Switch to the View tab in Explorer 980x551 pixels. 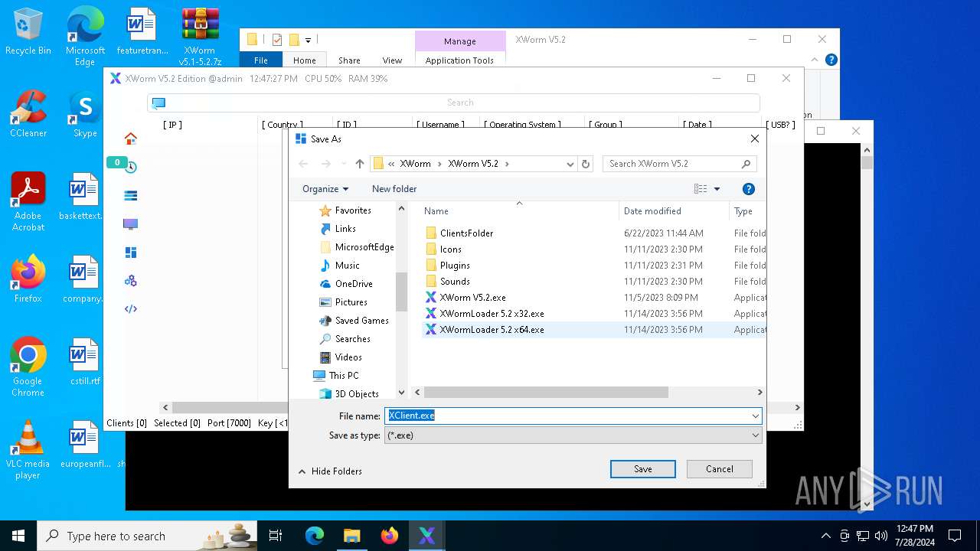click(x=392, y=60)
